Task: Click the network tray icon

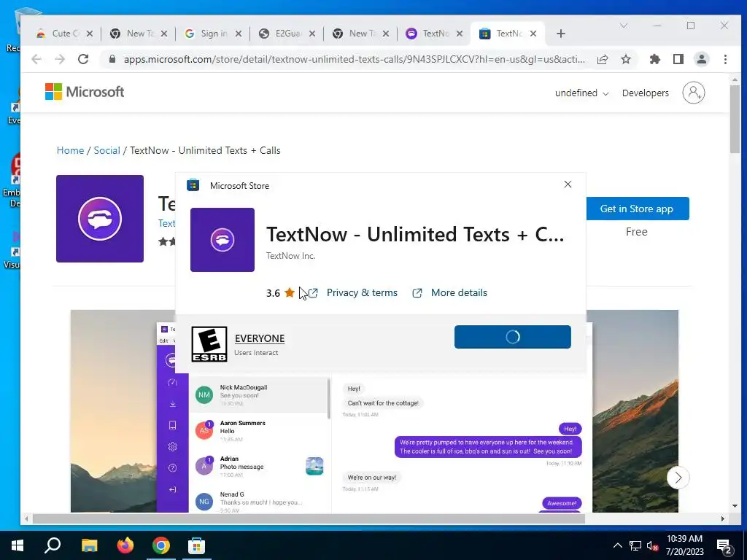Action: 635,545
